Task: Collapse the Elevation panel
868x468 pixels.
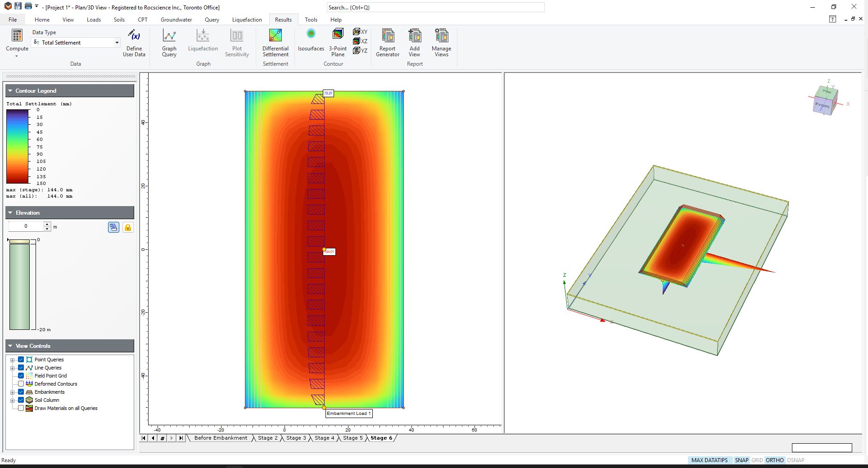Action: [10, 212]
